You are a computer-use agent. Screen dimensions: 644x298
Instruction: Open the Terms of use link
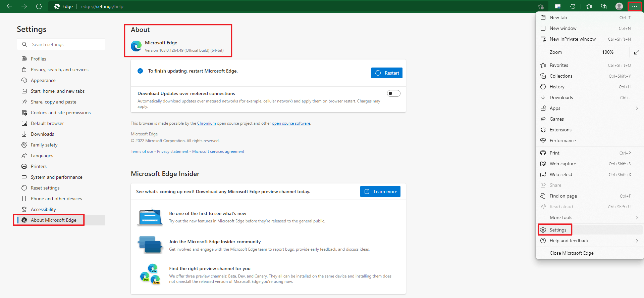(142, 152)
